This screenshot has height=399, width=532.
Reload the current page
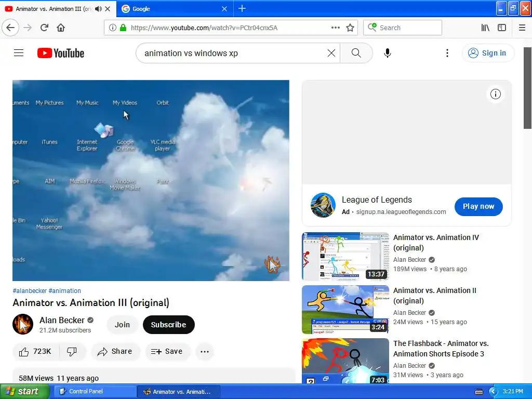[x=44, y=28]
